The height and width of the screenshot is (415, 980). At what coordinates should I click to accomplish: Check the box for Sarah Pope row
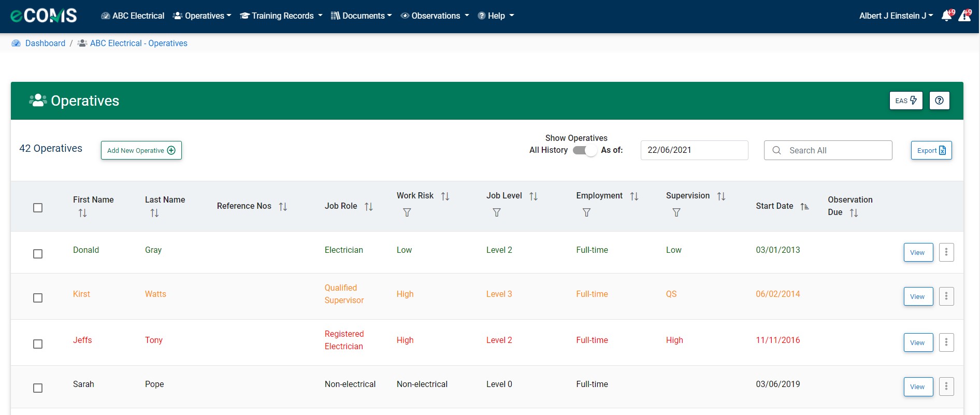[38, 388]
